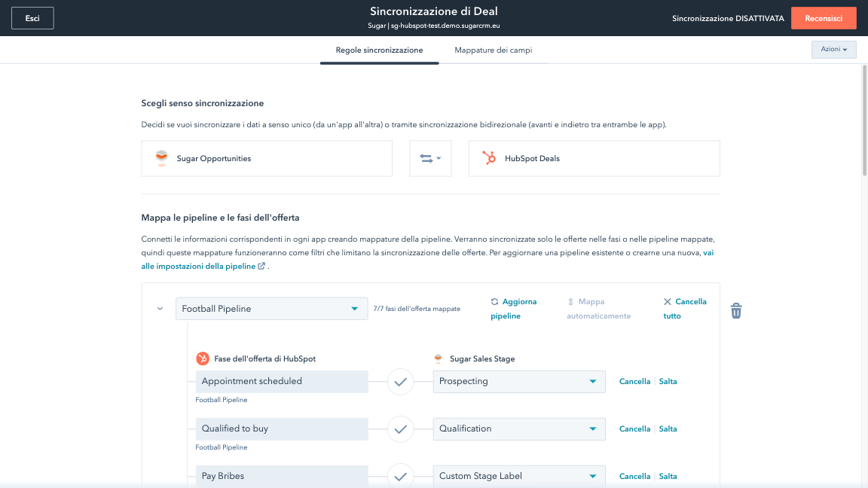
Task: Toggle the checkmark for Qualified to buy mapping
Action: coord(401,429)
